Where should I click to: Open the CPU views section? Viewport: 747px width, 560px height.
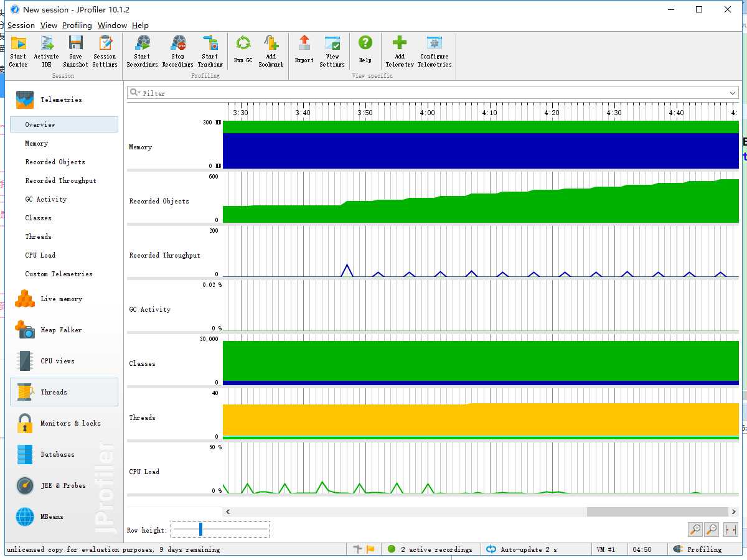coord(64,361)
